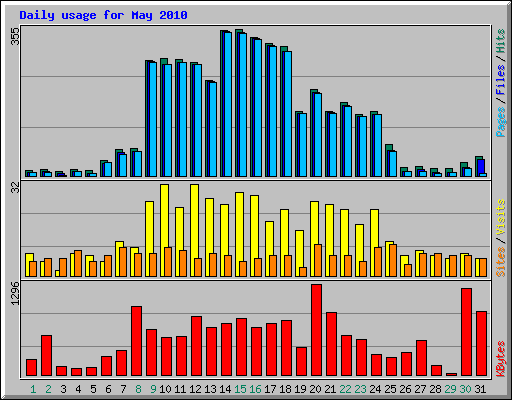Click day 15 on the x-axis
Image resolution: width=512 pixels, height=400 pixels.
pyautogui.click(x=240, y=389)
